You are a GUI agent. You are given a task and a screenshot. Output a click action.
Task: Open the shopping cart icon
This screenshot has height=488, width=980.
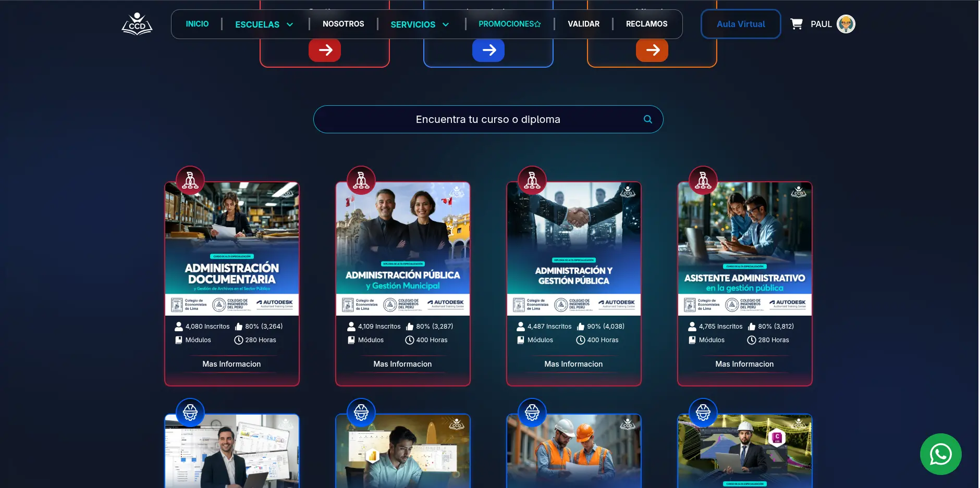pos(796,24)
